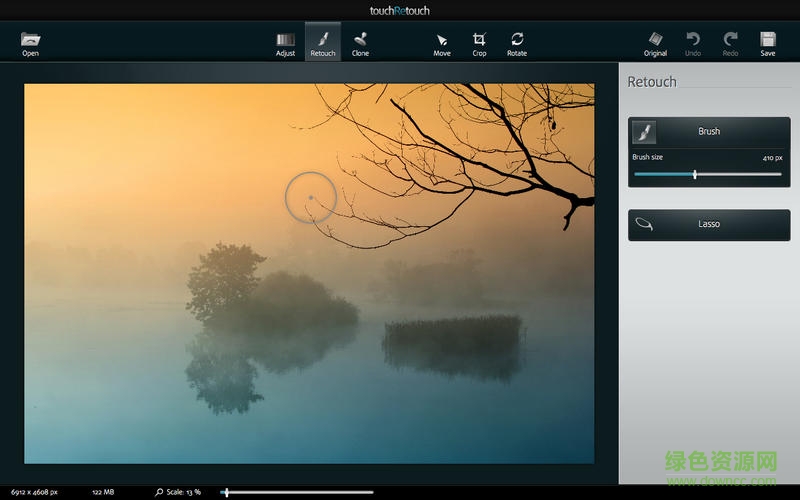Undo the last action
This screenshot has width=800, height=500.
point(693,43)
